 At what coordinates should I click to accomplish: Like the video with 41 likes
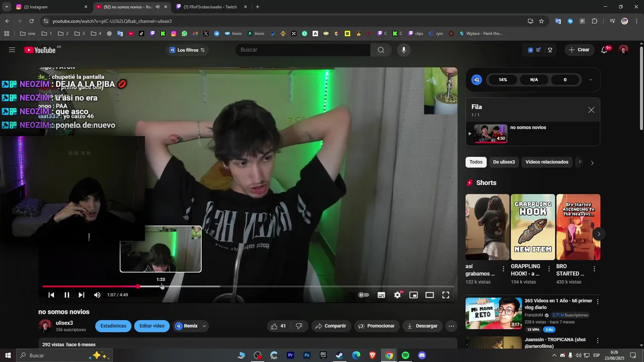tap(278, 326)
